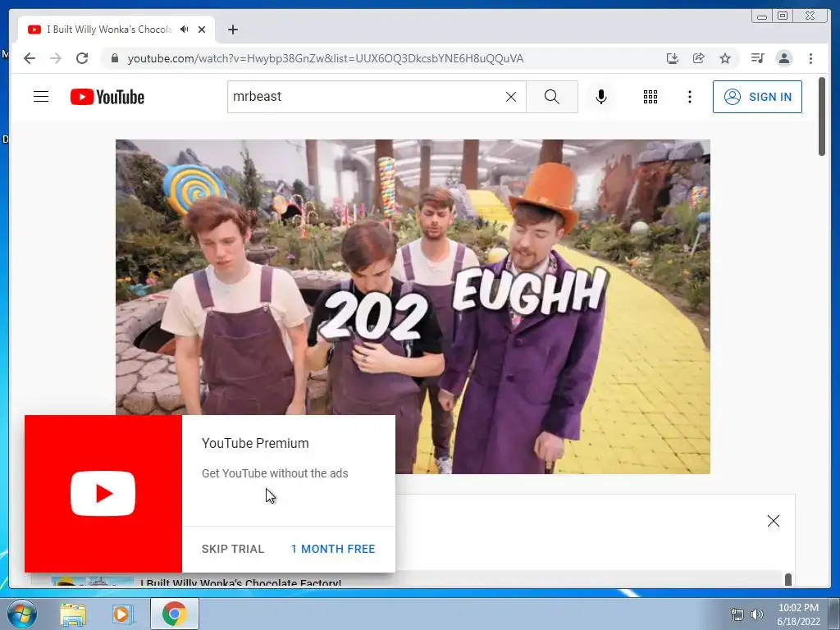
Task: Click SKIP TRIAL in Premium popup
Action: click(x=233, y=549)
